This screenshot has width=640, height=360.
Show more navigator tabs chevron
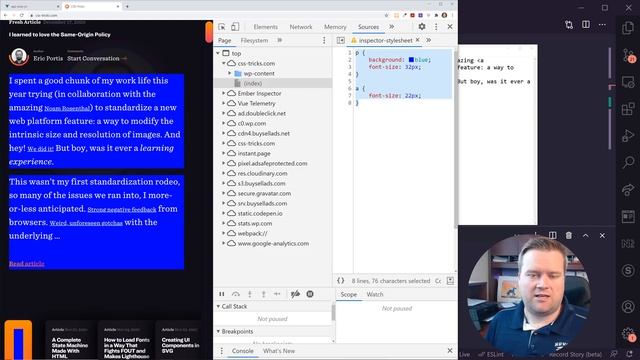click(280, 40)
